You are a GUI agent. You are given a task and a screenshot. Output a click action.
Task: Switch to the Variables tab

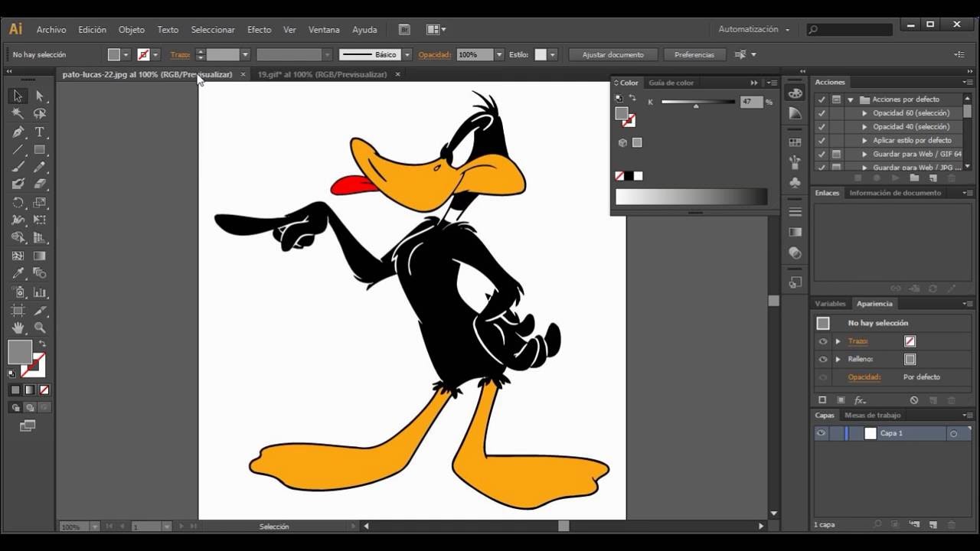pos(830,304)
